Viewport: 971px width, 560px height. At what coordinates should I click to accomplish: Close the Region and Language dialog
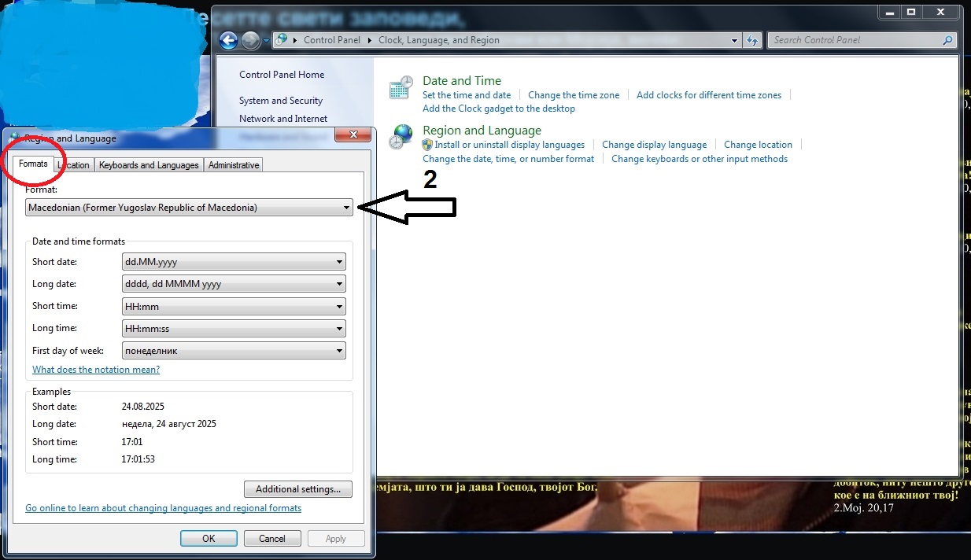[353, 135]
